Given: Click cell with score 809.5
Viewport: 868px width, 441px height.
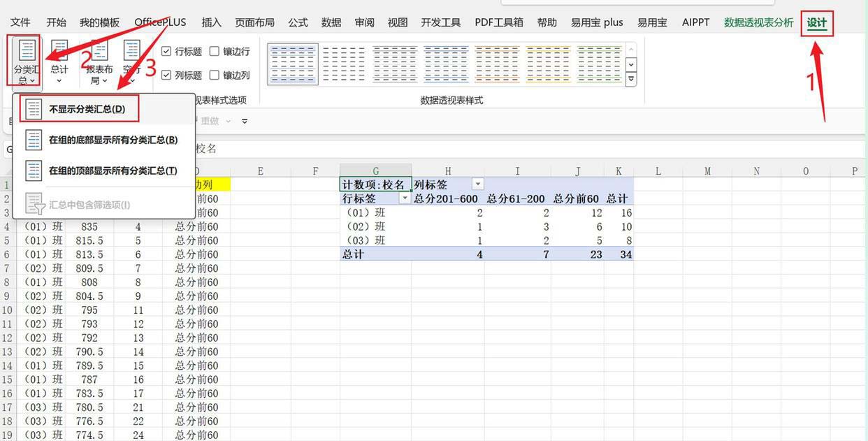Looking at the screenshot, I should [x=89, y=268].
